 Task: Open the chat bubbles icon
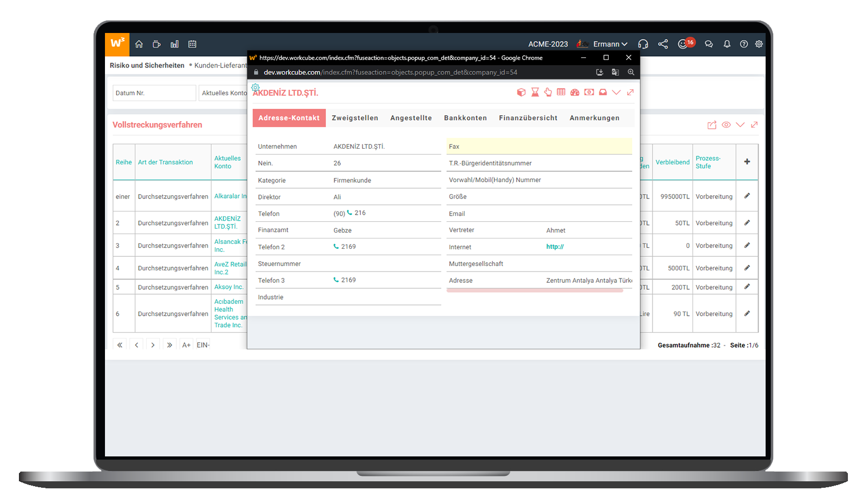click(x=709, y=44)
